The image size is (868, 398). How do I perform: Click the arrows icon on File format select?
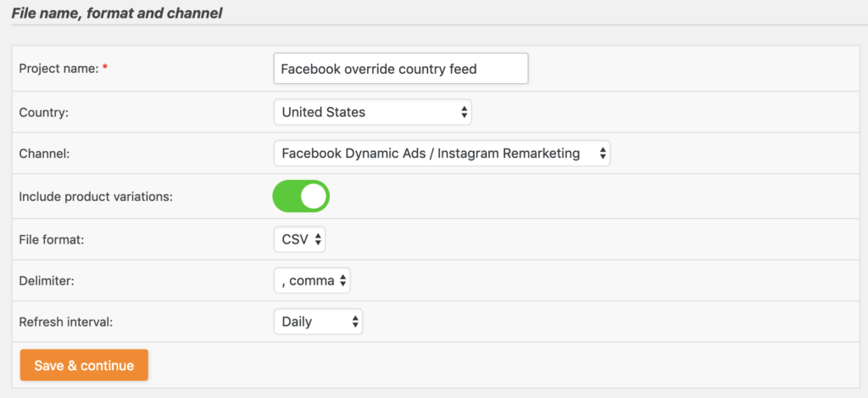[318, 239]
